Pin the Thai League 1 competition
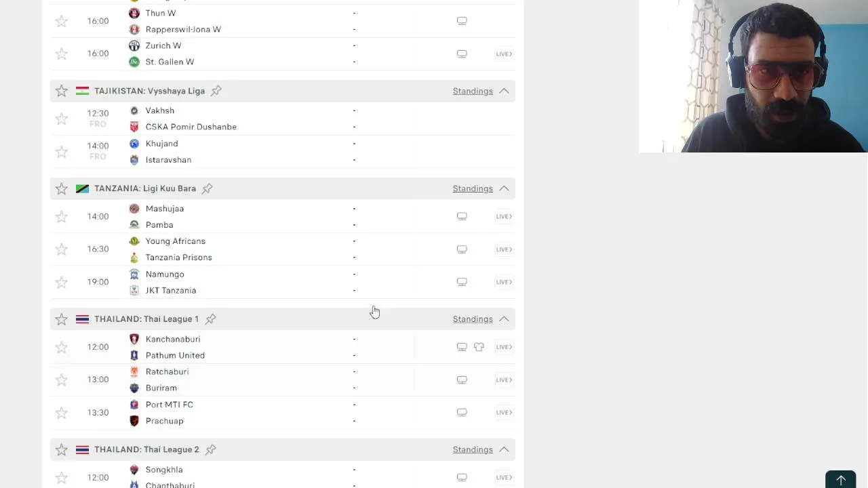The height and width of the screenshot is (488, 868). [210, 319]
